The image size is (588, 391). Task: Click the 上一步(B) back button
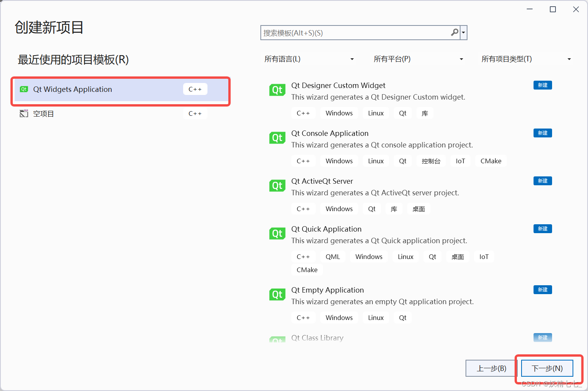(x=491, y=368)
